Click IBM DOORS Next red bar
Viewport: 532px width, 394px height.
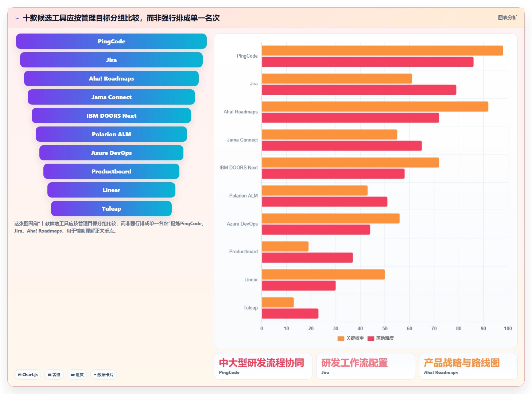click(333, 174)
